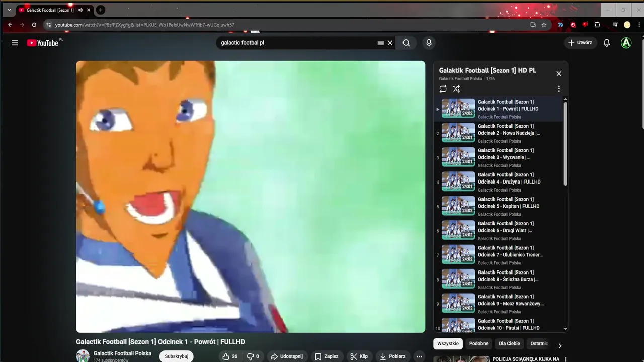Open Odcinek 8 - Śnieżna Burza
The image size is (644, 362).
[x=498, y=280]
